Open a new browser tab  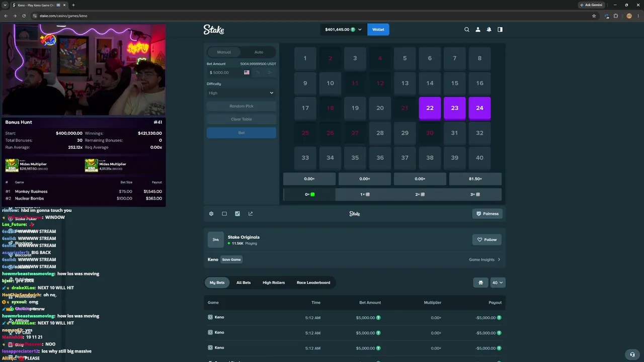point(73,5)
